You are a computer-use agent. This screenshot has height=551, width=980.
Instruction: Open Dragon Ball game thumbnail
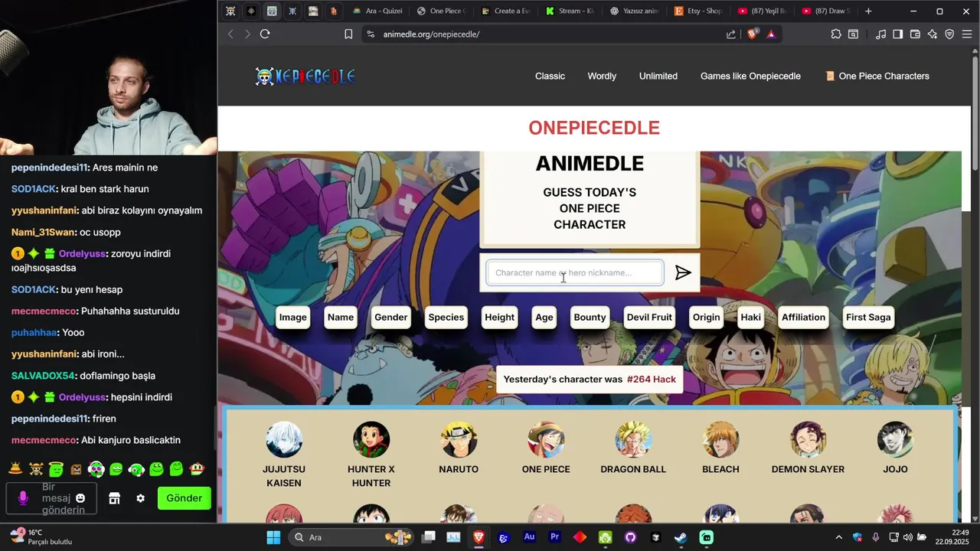633,439
